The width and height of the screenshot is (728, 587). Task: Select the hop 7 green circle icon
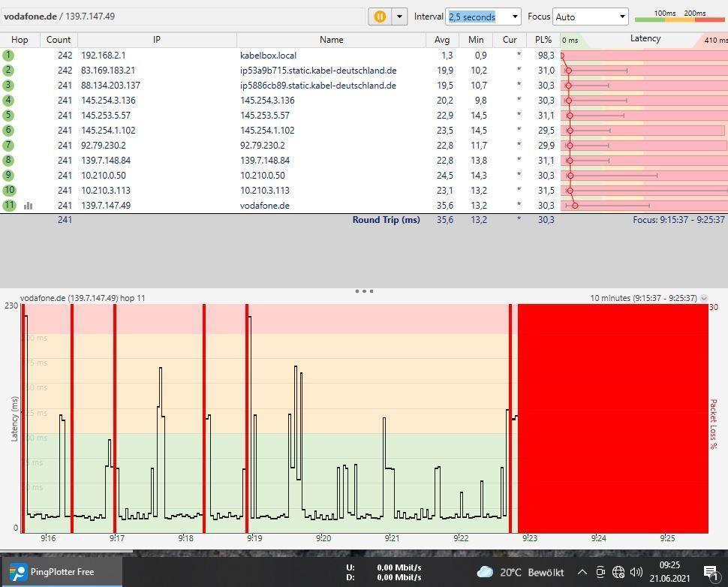(x=8, y=146)
